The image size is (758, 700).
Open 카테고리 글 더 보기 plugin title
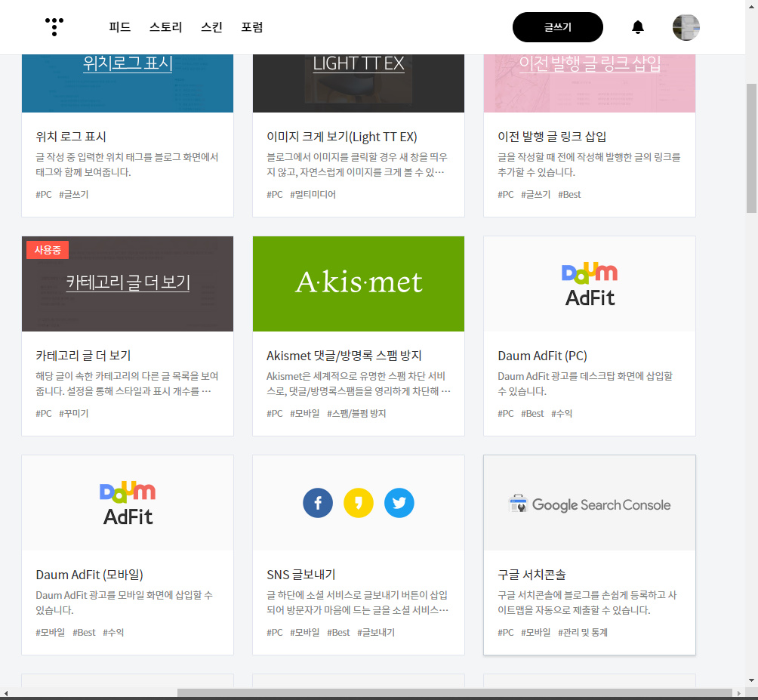(x=83, y=356)
